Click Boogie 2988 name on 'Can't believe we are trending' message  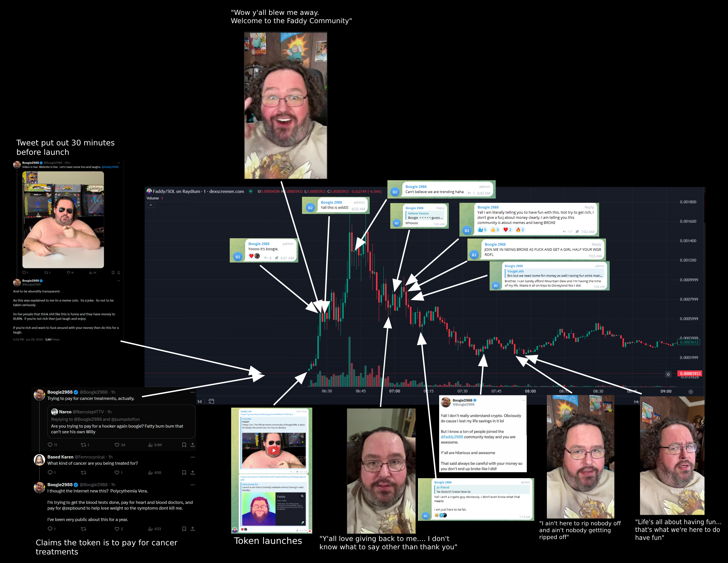point(416,187)
